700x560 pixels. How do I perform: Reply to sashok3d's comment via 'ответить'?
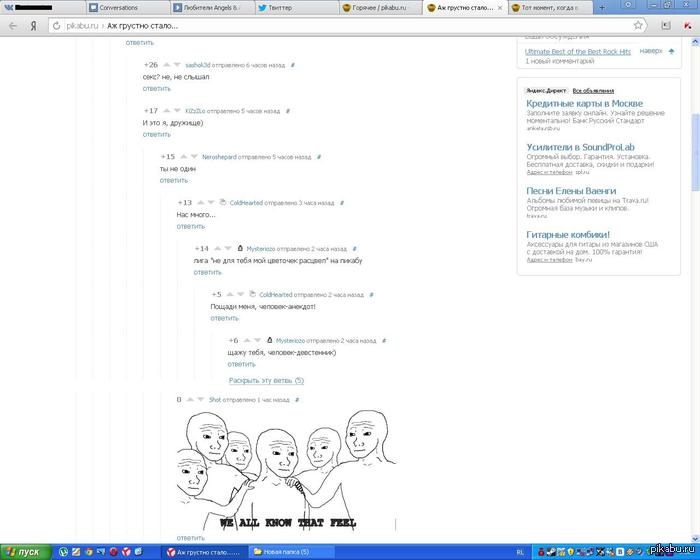157,88
